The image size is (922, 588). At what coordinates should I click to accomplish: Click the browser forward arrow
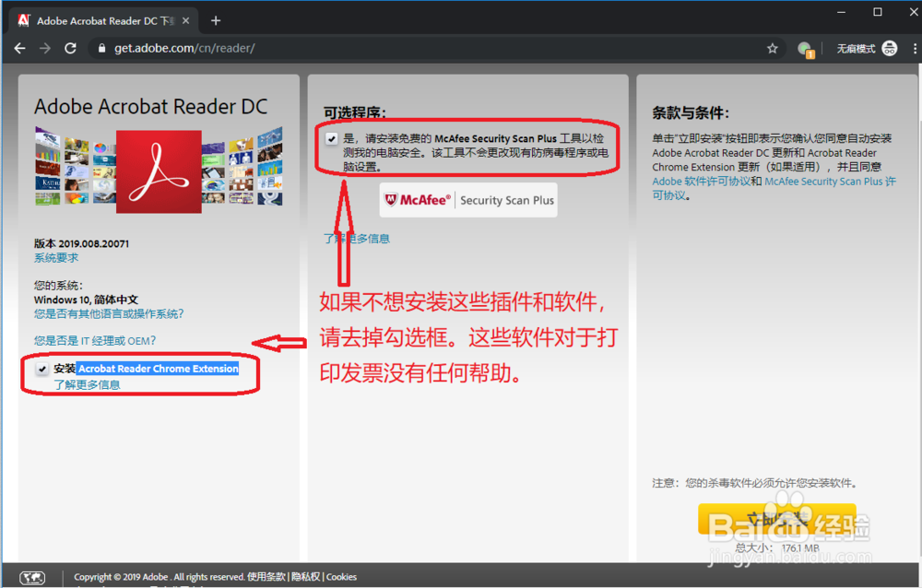pyautogui.click(x=45, y=48)
